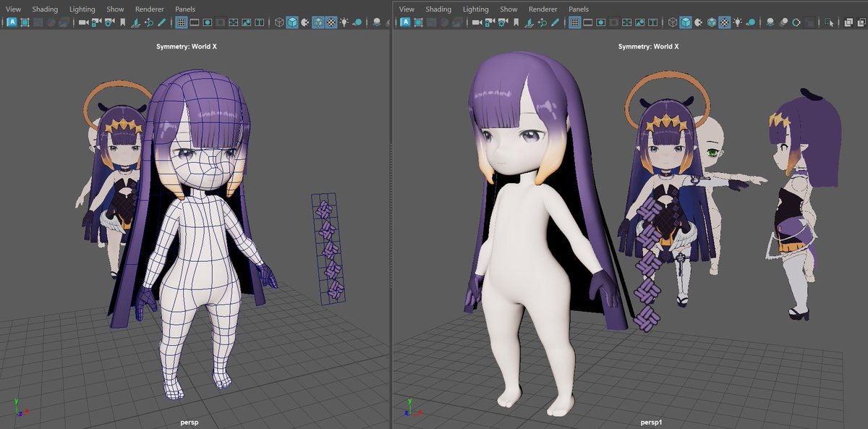Click Bookmarks icon in persp panel toolbar
Viewport: 868px width, 429px height.
click(122, 22)
